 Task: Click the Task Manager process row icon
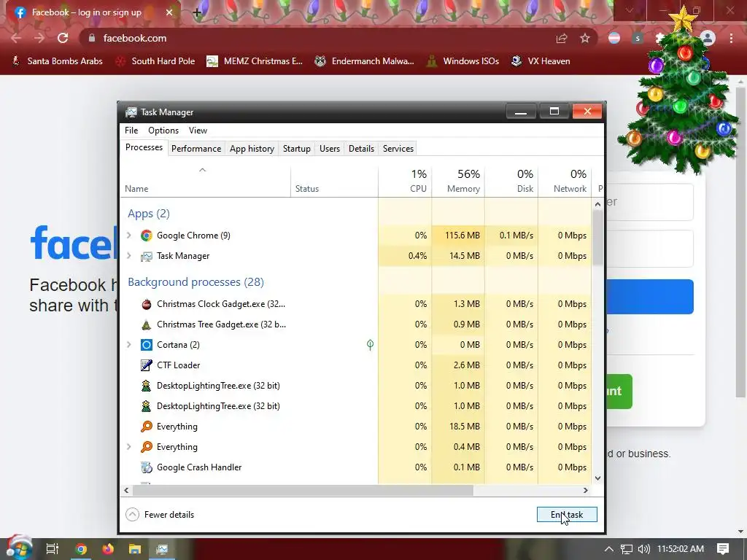click(x=146, y=256)
